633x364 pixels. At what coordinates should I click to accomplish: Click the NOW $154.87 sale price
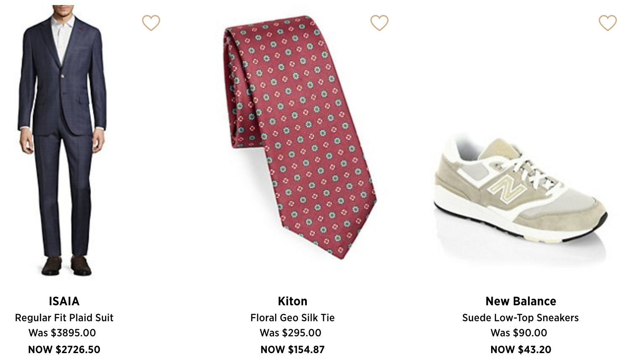click(x=293, y=349)
